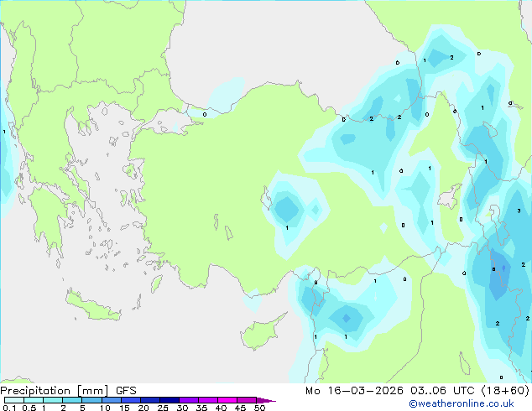Click the 'Precipitation [mm]' title text

55,391
